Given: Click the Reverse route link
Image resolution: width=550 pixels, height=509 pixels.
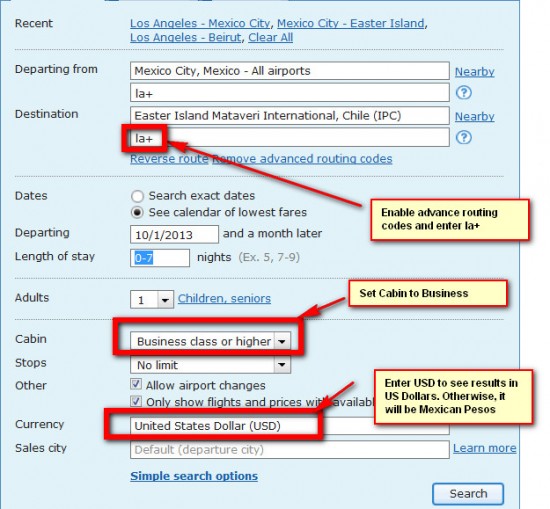Looking at the screenshot, I should tap(169, 159).
